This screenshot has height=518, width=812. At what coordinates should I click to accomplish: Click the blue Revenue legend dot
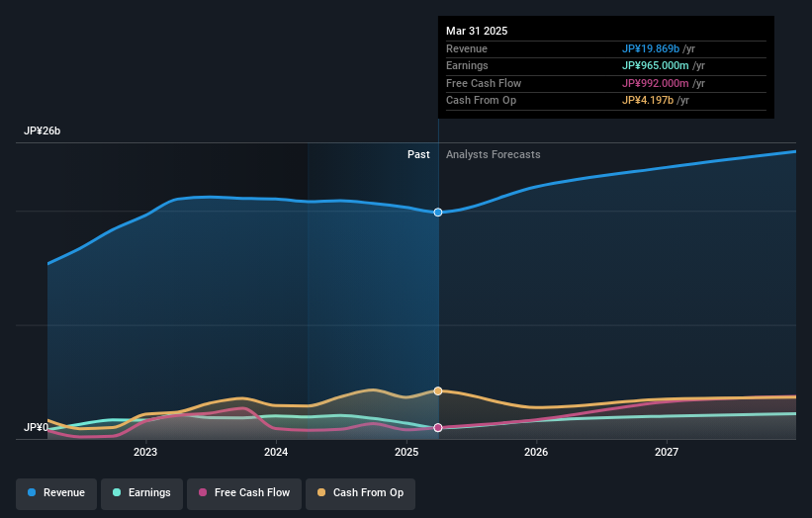[32, 492]
